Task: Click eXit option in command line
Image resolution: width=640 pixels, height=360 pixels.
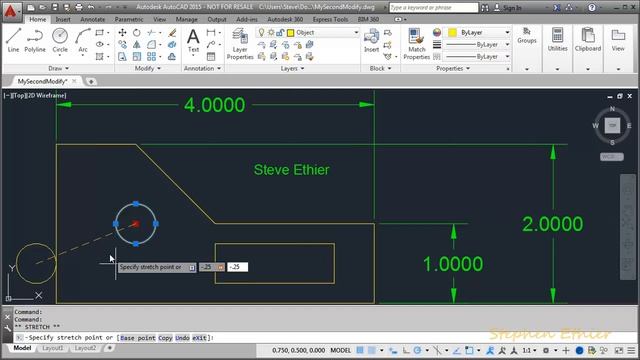Action: (x=200, y=338)
